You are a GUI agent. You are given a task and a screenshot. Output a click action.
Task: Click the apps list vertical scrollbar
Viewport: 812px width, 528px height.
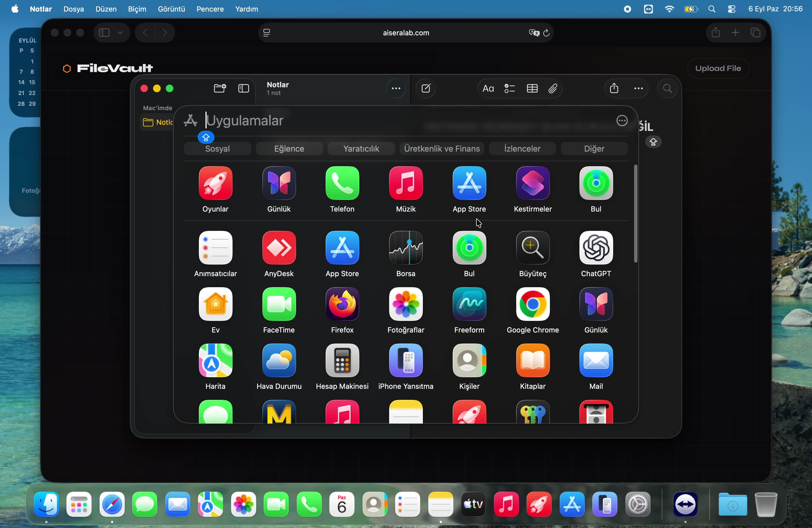[x=635, y=214]
